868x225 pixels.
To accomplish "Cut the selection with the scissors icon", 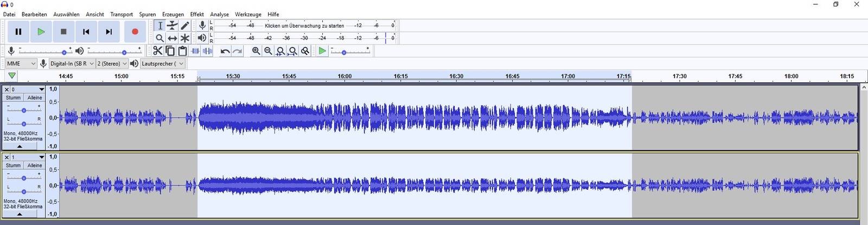I will point(157,51).
